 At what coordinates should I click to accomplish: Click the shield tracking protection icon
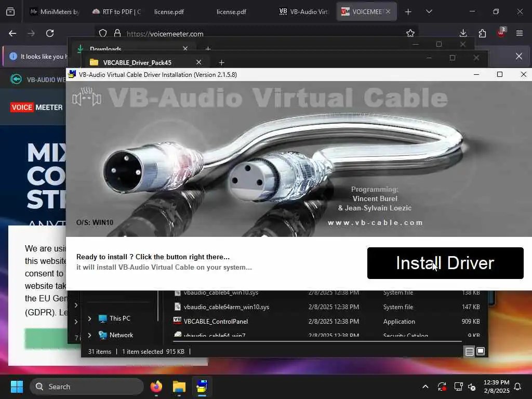click(x=103, y=33)
